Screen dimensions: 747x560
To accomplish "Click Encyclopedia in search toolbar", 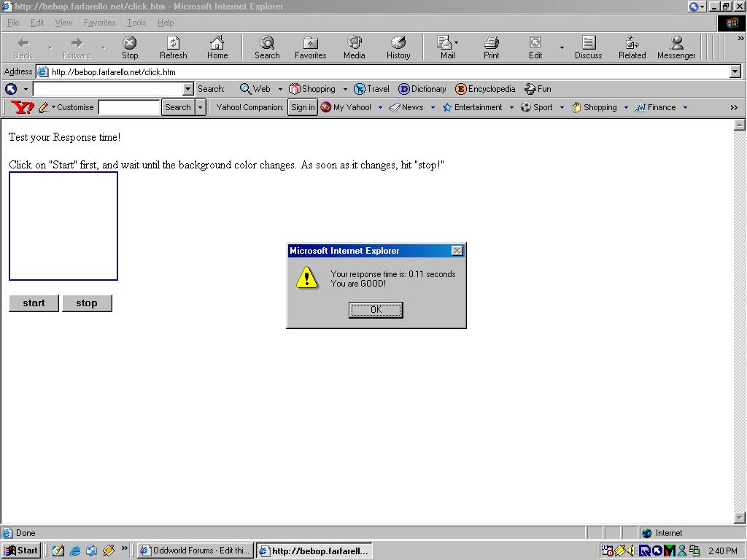I will (x=485, y=89).
